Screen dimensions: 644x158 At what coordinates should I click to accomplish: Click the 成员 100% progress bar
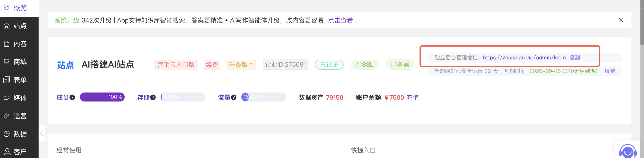(102, 97)
